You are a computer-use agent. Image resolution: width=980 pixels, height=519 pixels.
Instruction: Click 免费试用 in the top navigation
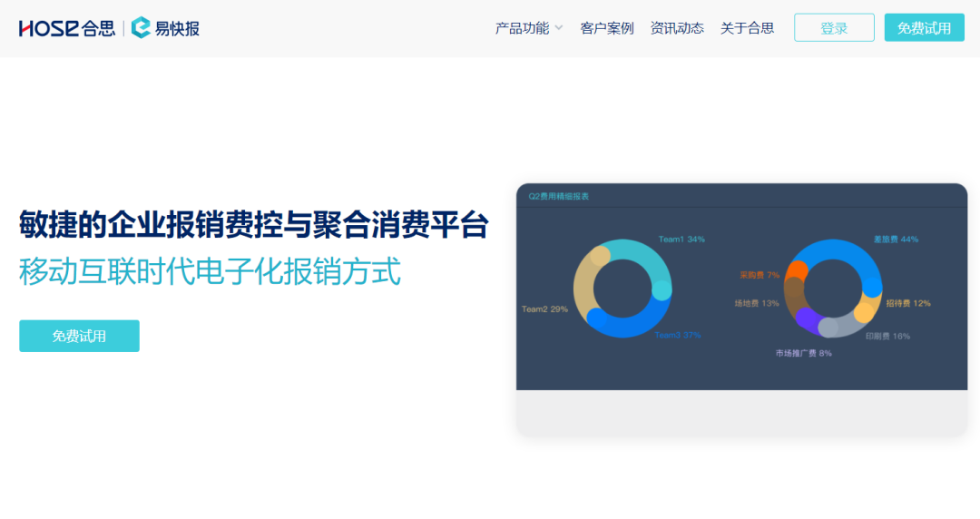[x=924, y=27]
